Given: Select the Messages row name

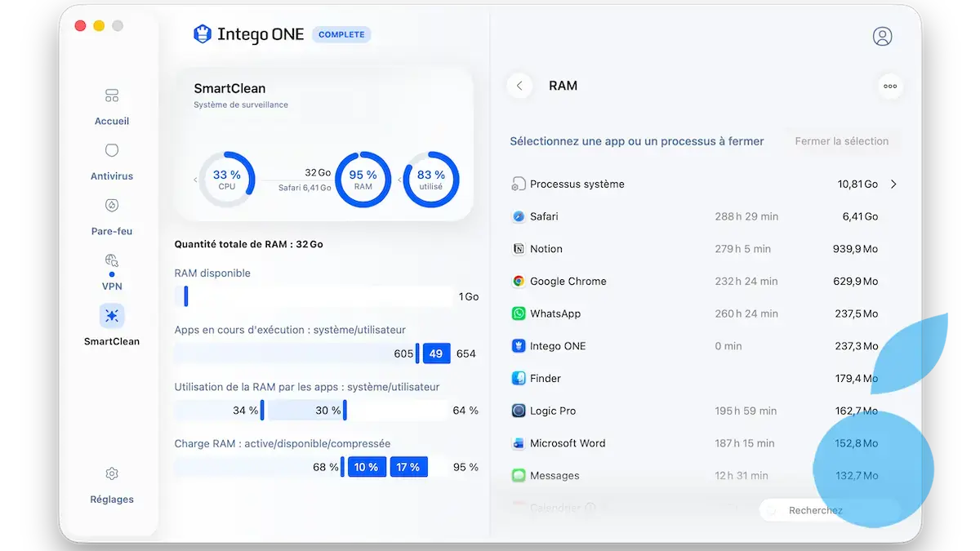Looking at the screenshot, I should pos(555,475).
